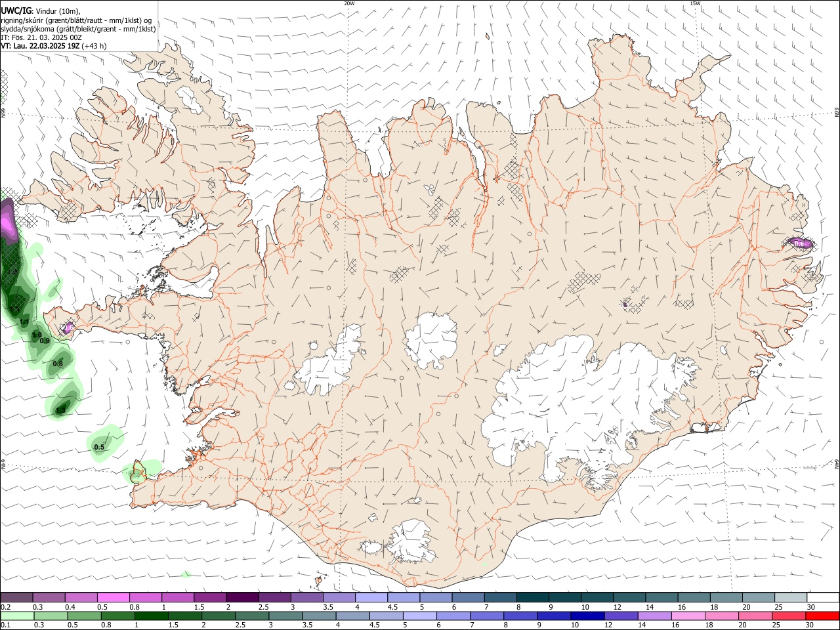
Task: Click the steel blue 7–8 snow swatch
Action: tap(499, 597)
